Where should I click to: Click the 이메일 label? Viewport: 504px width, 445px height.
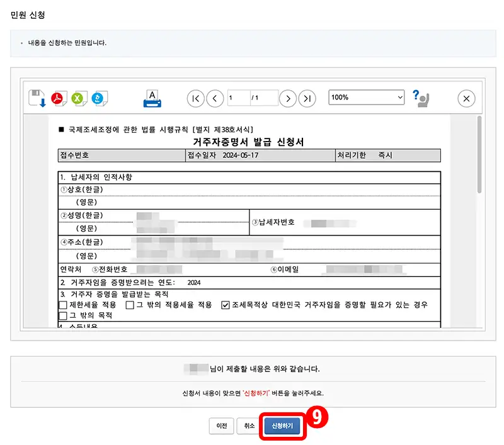tap(285, 269)
